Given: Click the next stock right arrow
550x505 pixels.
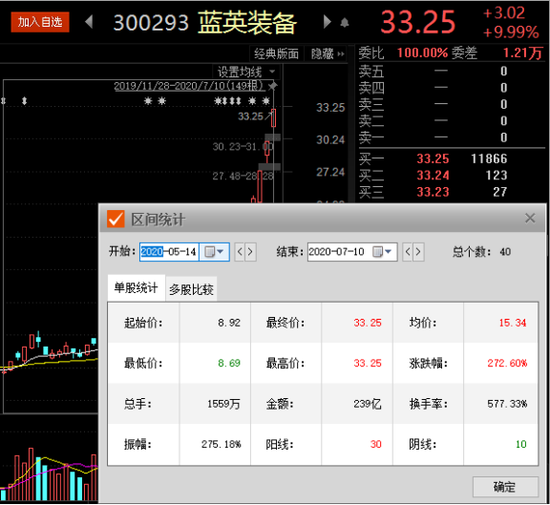Looking at the screenshot, I should tap(327, 22).
